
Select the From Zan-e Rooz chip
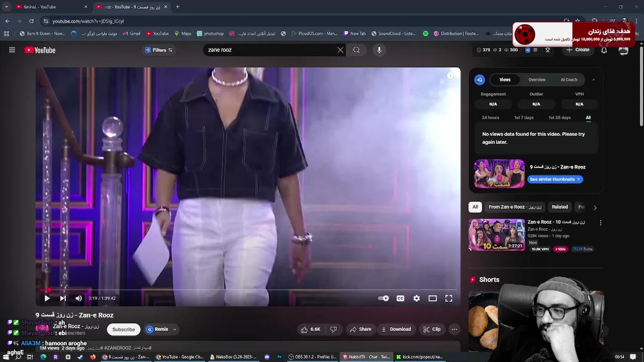(x=515, y=207)
